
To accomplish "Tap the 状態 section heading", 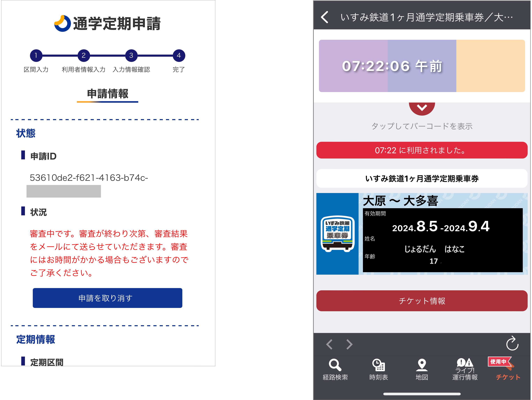I will [26, 133].
